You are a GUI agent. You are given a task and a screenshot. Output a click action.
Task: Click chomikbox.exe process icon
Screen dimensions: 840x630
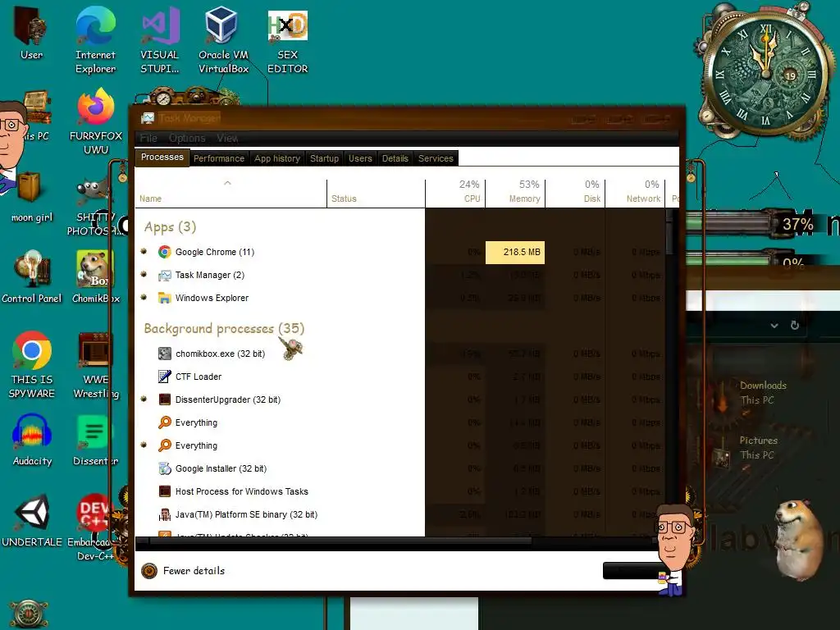[x=164, y=354]
